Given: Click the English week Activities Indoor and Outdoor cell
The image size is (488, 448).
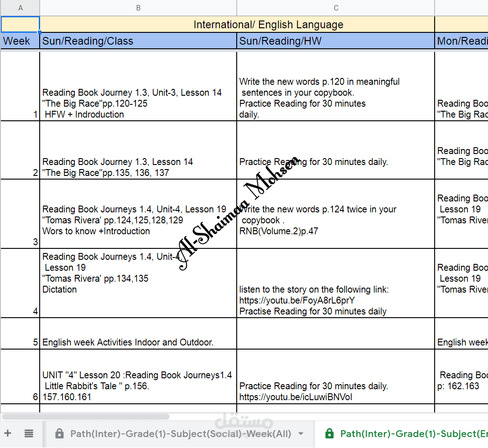Looking at the screenshot, I should pyautogui.click(x=138, y=334).
